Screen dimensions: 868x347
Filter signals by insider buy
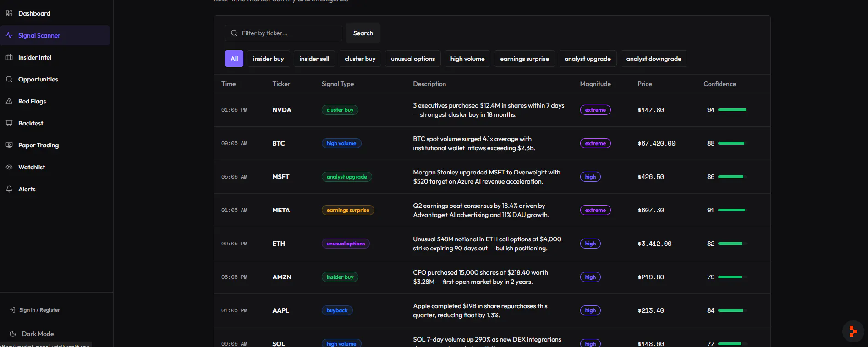coord(269,59)
